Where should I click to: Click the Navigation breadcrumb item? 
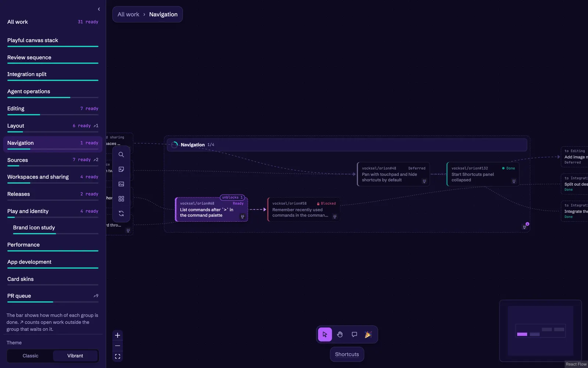[x=163, y=14]
